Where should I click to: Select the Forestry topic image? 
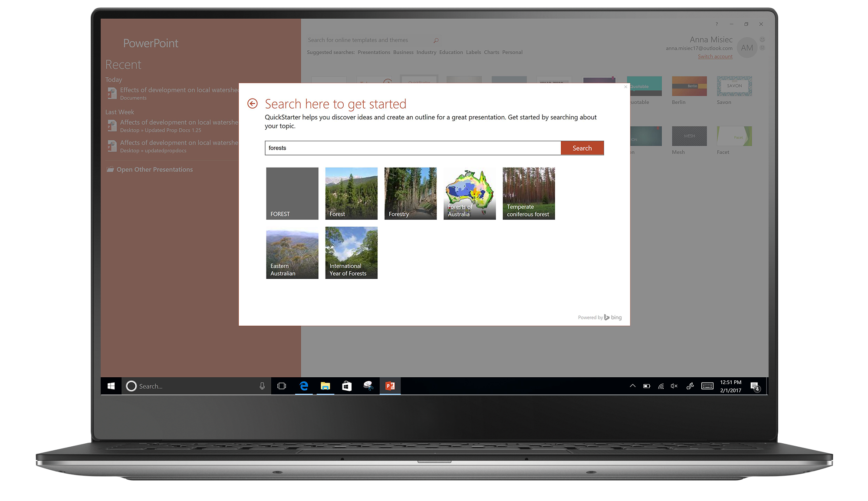pos(410,193)
